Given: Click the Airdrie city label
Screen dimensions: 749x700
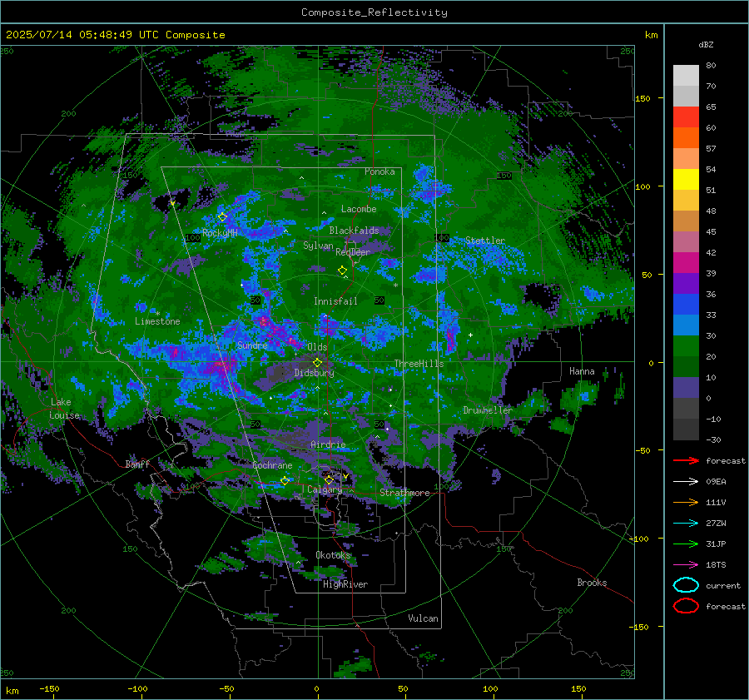Looking at the screenshot, I should [x=328, y=444].
